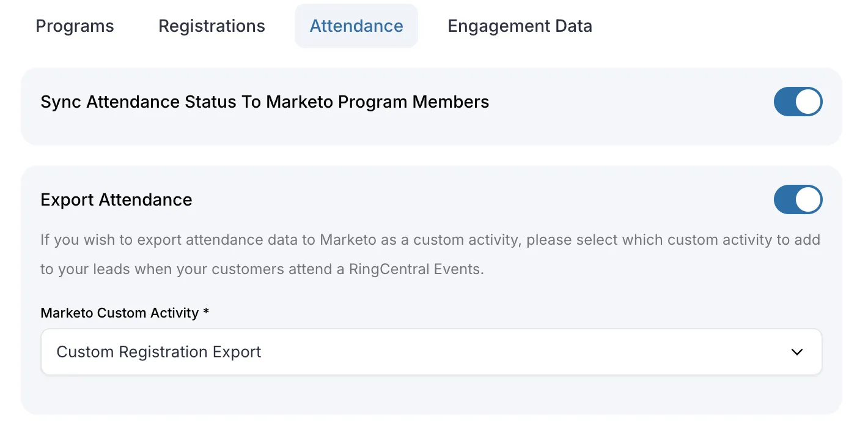Select the Attendance tab
Viewport: 868px width, 443px height.
pos(356,26)
